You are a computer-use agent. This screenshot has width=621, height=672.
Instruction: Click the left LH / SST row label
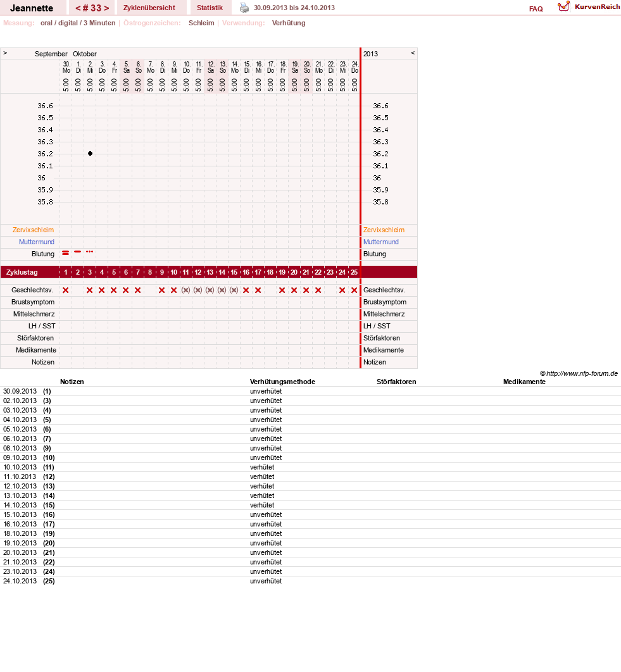tap(42, 326)
